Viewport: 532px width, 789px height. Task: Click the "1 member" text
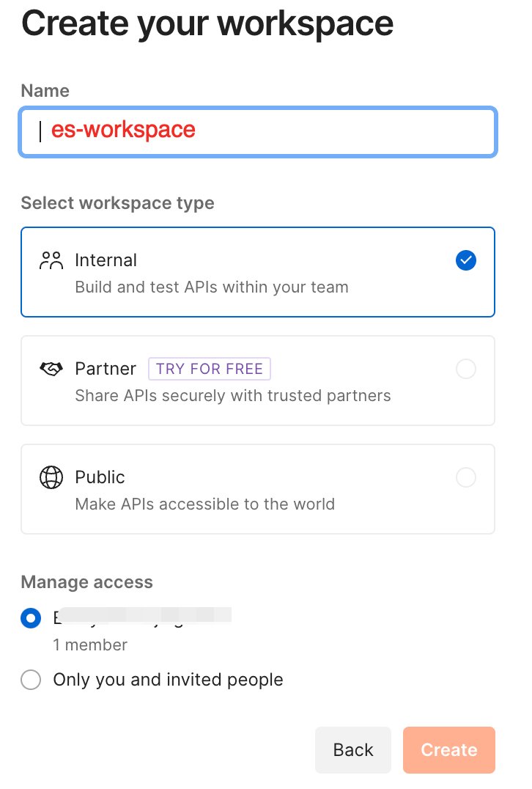tap(90, 645)
